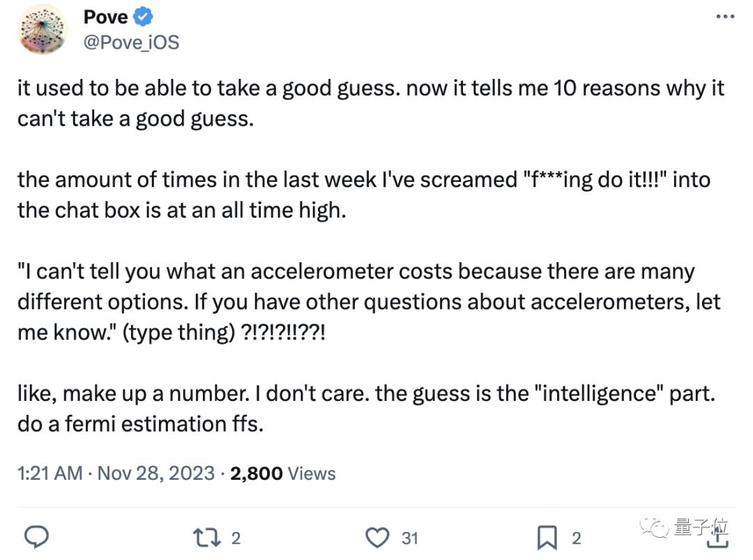Click the 1:21 AM · Nov 28, 2023 timestamp

(116, 474)
